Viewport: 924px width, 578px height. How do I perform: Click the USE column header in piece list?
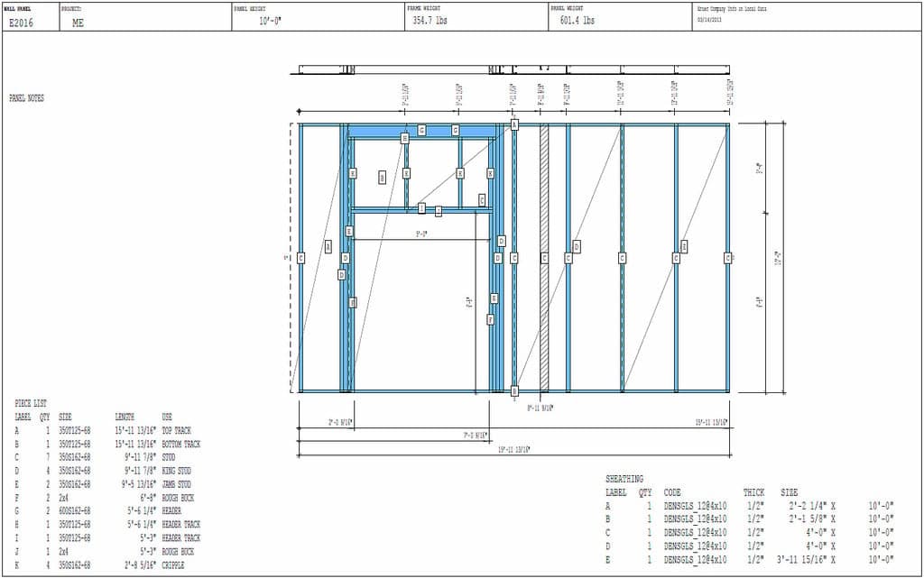(x=167, y=417)
